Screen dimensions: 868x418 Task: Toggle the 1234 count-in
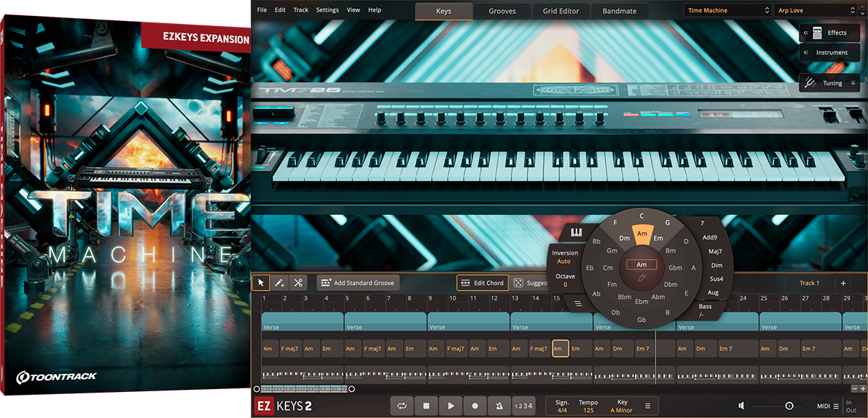click(524, 406)
